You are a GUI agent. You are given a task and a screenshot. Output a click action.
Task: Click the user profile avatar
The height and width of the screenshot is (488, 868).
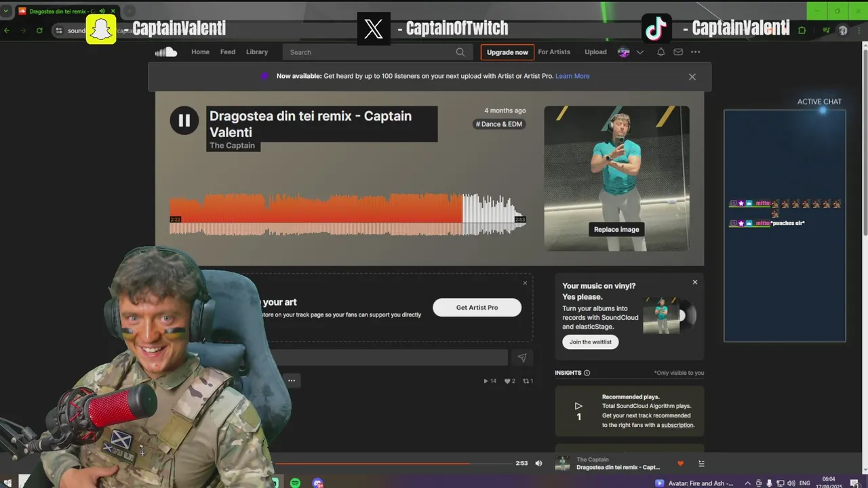point(624,52)
